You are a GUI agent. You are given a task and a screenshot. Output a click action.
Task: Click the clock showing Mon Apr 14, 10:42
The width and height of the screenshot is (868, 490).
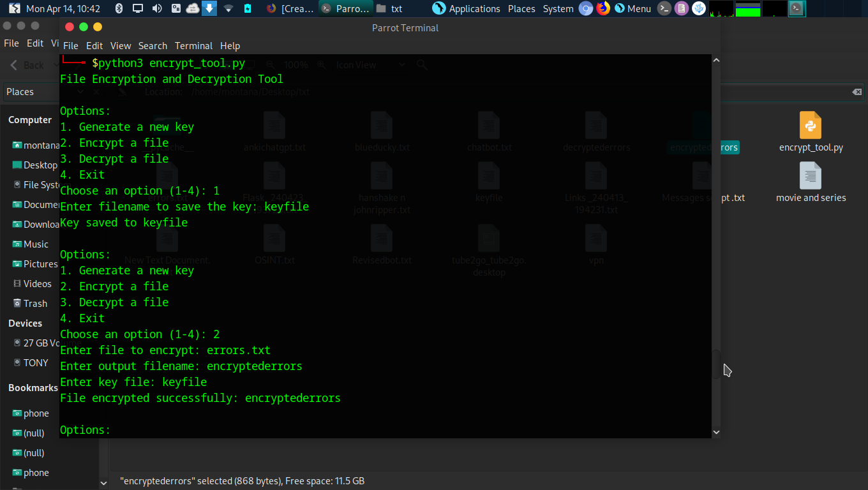[63, 9]
